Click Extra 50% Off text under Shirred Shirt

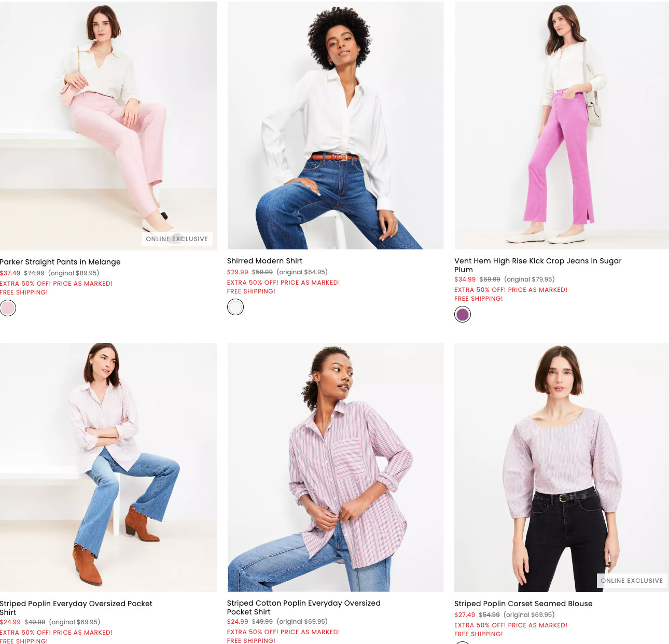[284, 283]
